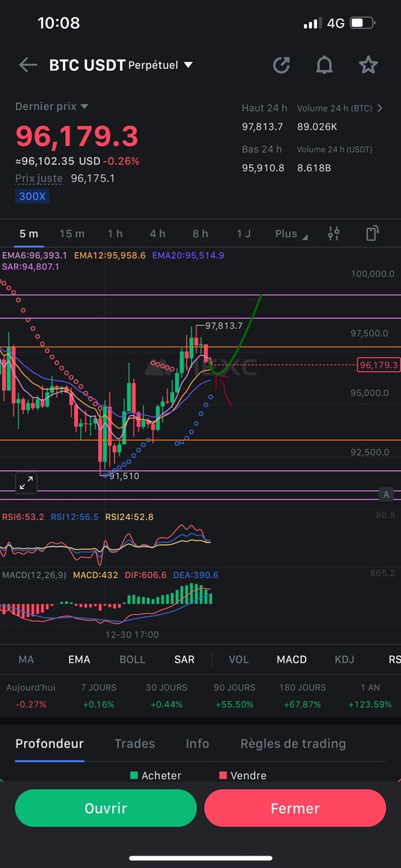Tap the MACD(12,26,9) legend label
This screenshot has height=868, width=401.
[x=33, y=575]
